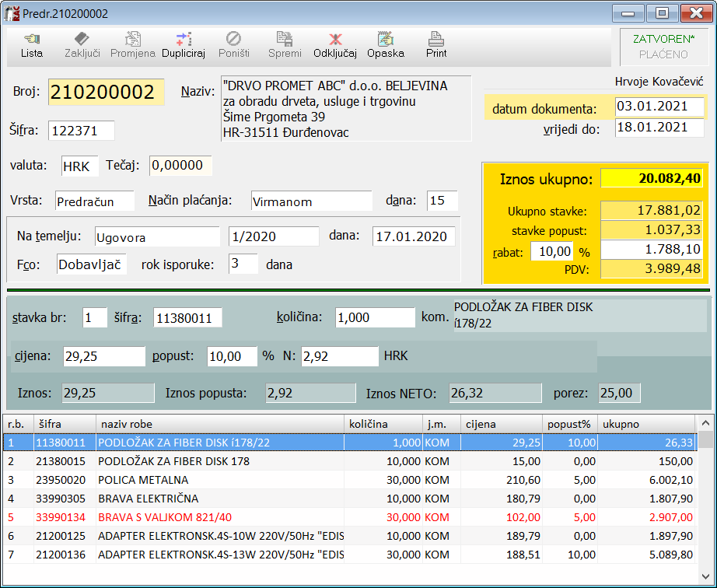Click the Vrsta field showing Predračun
717x588 pixels.
point(94,201)
